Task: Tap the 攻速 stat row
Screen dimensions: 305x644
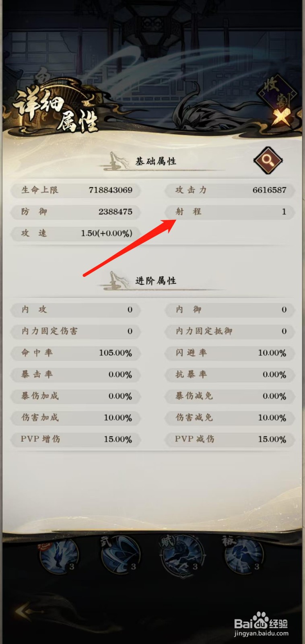Action: (x=76, y=233)
